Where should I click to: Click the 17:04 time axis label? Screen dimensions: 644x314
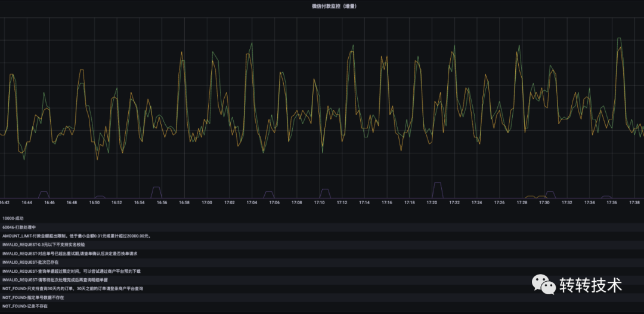pos(252,202)
